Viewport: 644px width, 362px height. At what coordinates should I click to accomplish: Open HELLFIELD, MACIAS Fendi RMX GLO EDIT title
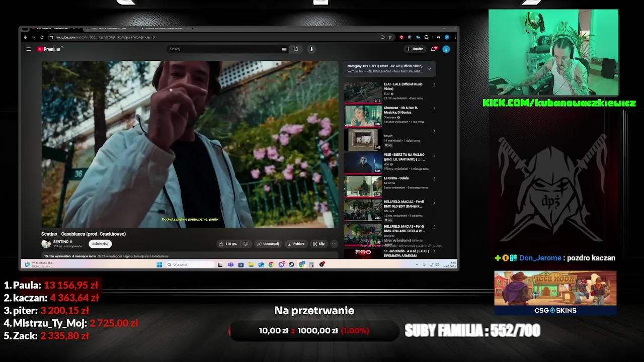click(404, 204)
